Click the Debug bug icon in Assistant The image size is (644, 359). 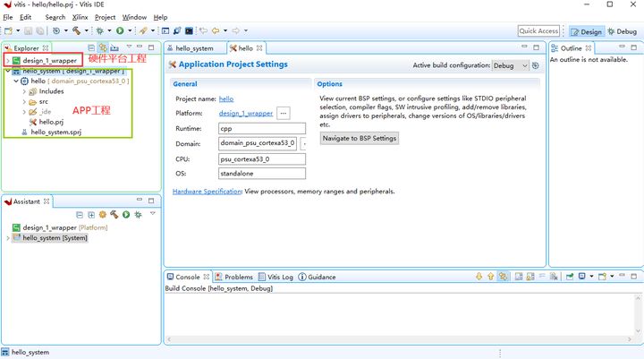138,214
